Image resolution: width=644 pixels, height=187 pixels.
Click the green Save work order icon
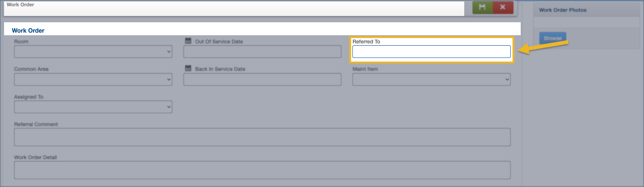coord(482,7)
